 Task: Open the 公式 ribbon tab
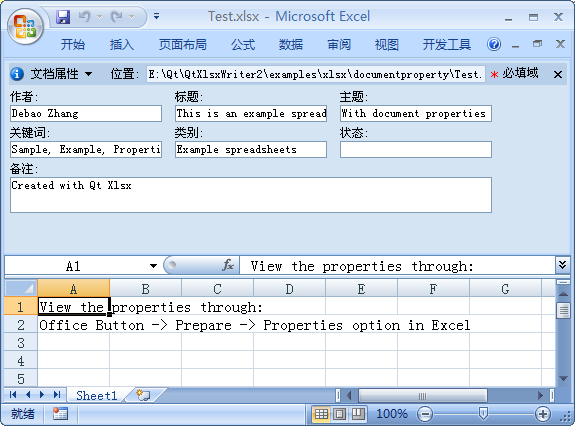coord(243,45)
